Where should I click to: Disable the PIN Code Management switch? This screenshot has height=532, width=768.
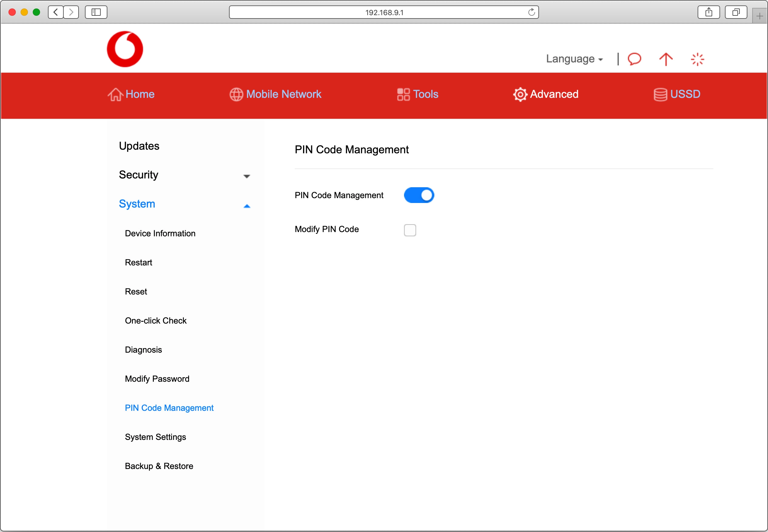click(x=419, y=195)
